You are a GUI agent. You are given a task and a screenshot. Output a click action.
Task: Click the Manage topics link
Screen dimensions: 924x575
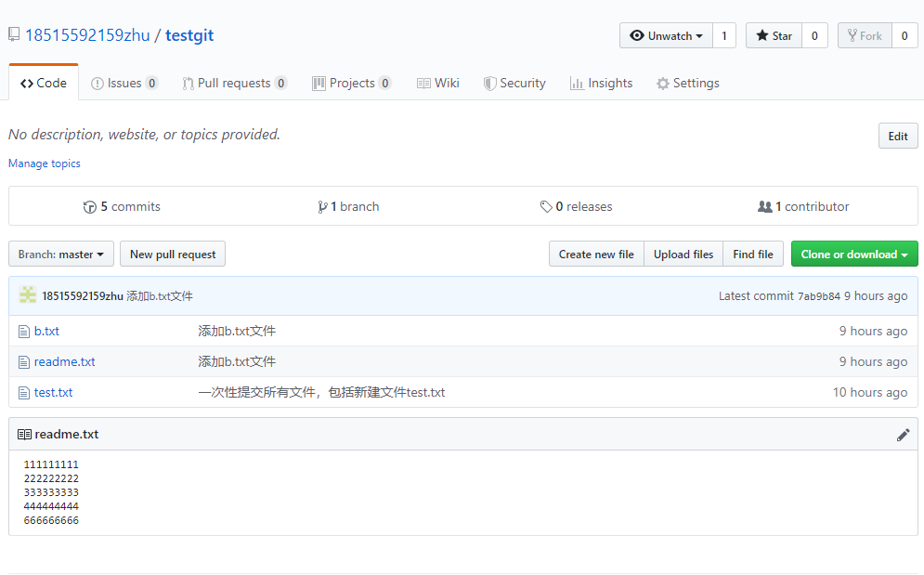click(x=45, y=163)
